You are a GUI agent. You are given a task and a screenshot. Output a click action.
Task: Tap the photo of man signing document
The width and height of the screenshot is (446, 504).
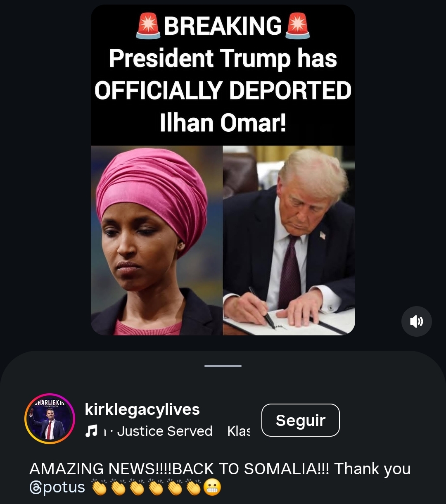click(x=289, y=240)
